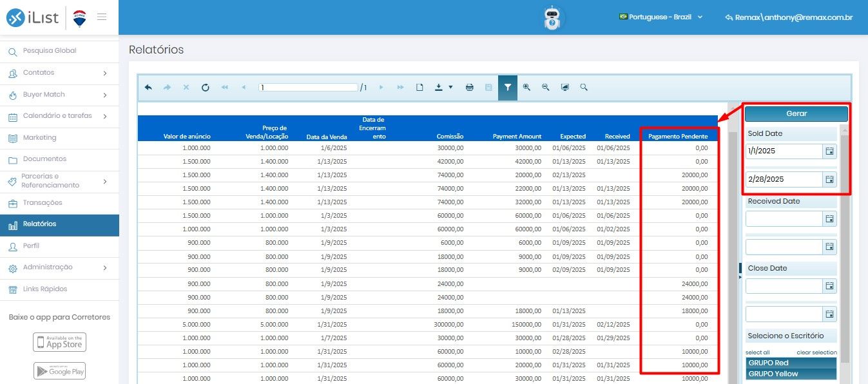The height and width of the screenshot is (384, 868).
Task: Open Marketing in the sidebar
Action: pos(59,138)
